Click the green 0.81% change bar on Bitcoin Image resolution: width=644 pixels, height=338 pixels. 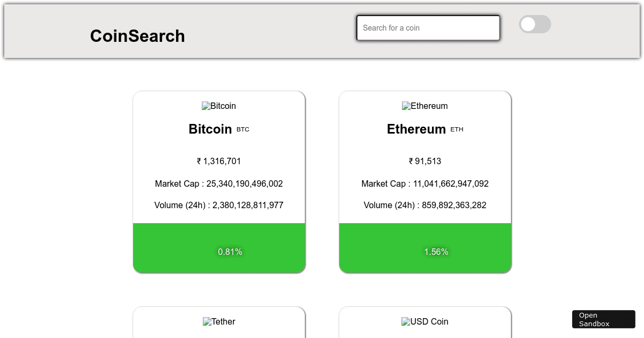point(230,252)
